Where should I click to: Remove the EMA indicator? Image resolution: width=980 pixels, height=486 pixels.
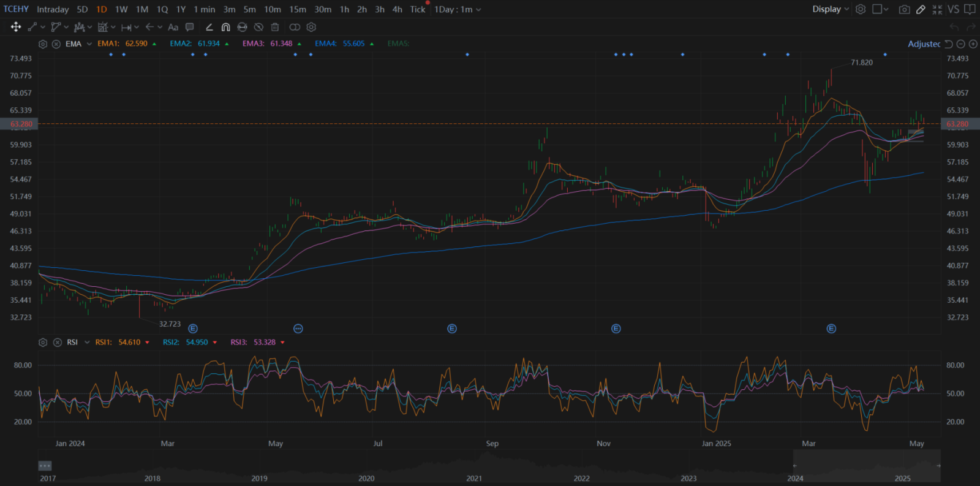point(56,44)
